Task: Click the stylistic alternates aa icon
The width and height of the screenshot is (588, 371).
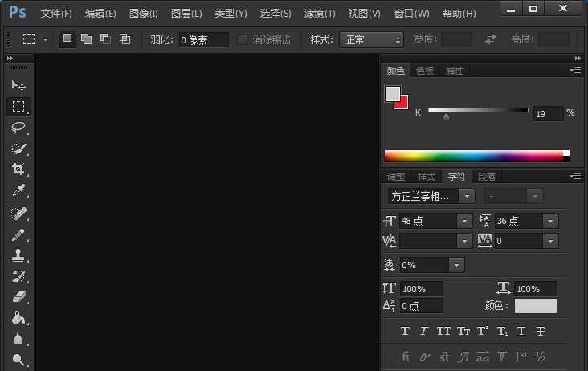Action: (x=483, y=357)
